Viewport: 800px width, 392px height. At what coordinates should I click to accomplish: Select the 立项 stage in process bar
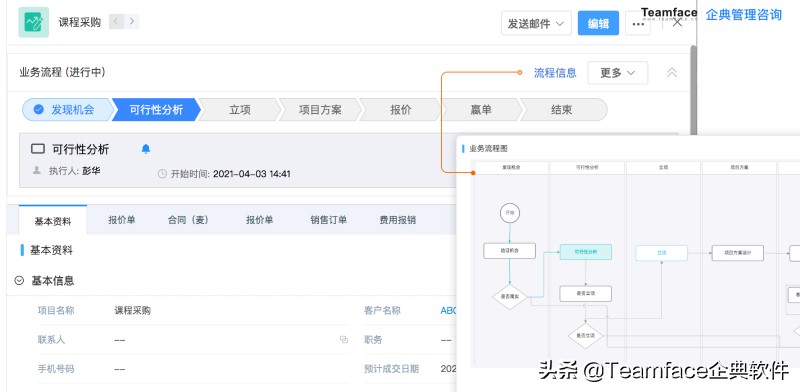tap(240, 110)
